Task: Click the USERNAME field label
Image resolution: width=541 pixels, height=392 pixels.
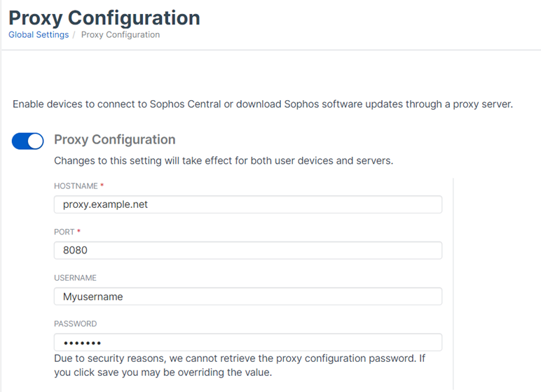Action: click(75, 278)
